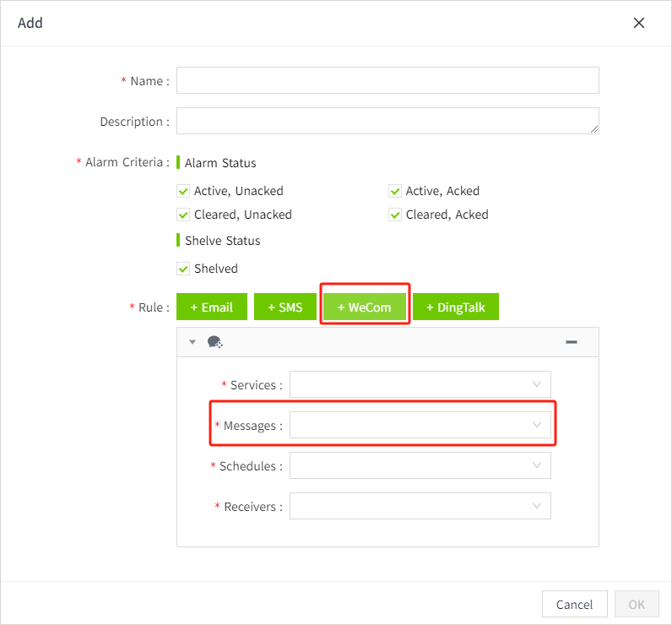Viewport: 672px width, 625px height.
Task: Expand the Messages dropdown list
Action: pos(420,425)
